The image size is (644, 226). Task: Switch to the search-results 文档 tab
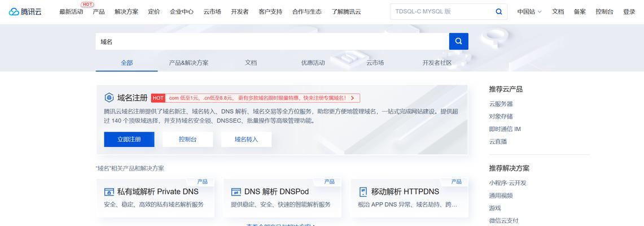tap(251, 63)
